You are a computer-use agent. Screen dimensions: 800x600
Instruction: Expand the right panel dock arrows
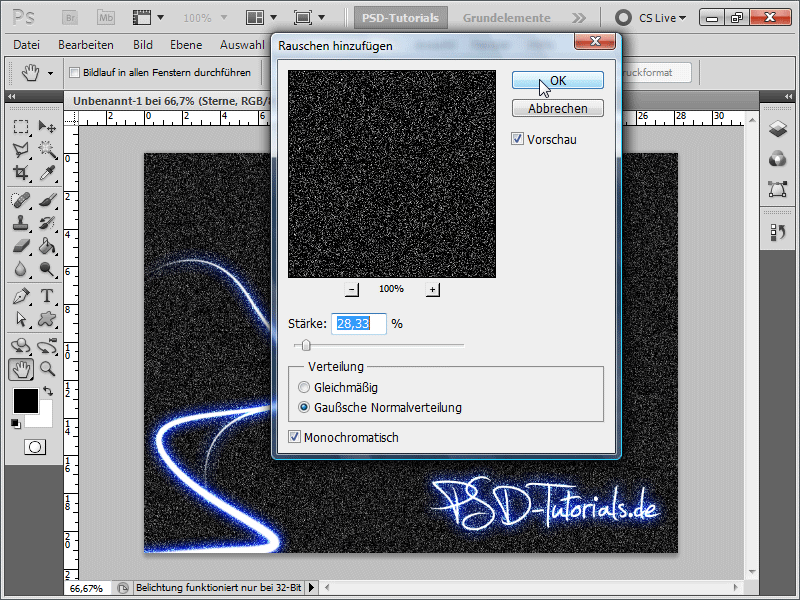point(788,96)
